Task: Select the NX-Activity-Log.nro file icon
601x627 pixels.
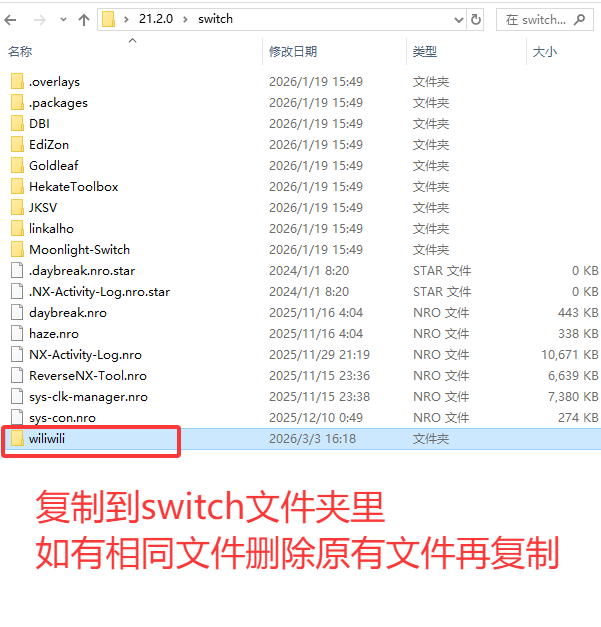Action: pos(17,355)
